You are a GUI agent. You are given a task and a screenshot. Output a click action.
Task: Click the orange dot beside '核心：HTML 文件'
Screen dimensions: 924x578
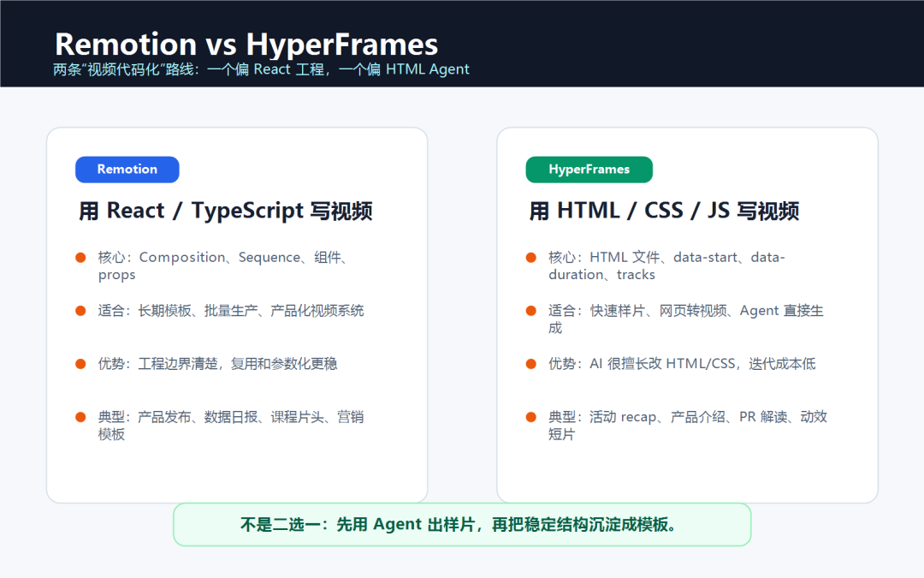pyautogui.click(x=531, y=258)
